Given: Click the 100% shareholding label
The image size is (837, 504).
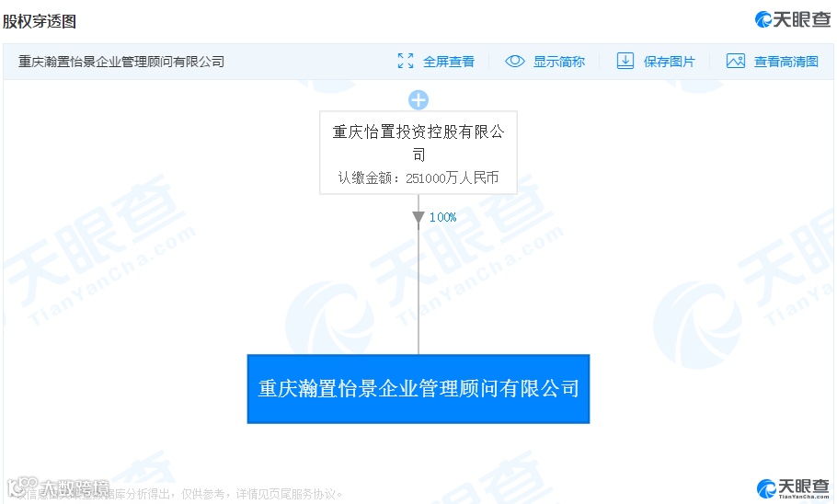Looking at the screenshot, I should pyautogui.click(x=442, y=217).
